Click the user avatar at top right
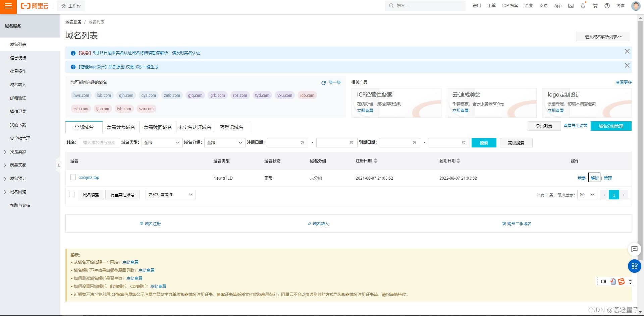 636,6
